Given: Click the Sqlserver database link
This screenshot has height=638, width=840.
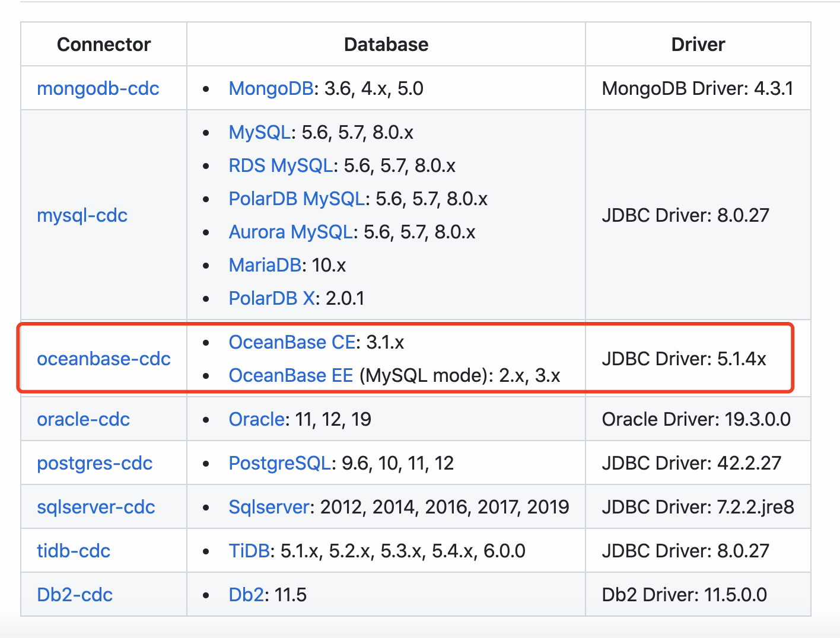Looking at the screenshot, I should 269,507.
